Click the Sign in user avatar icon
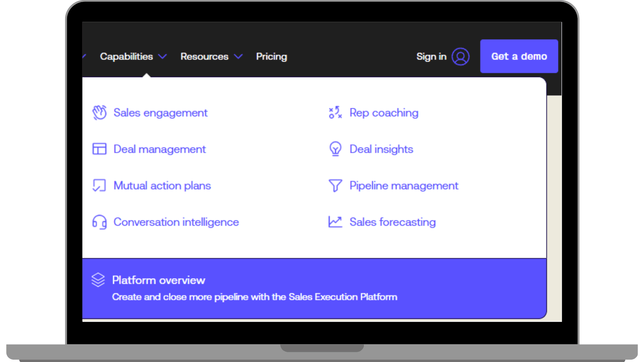This screenshot has height=362, width=644. [461, 57]
